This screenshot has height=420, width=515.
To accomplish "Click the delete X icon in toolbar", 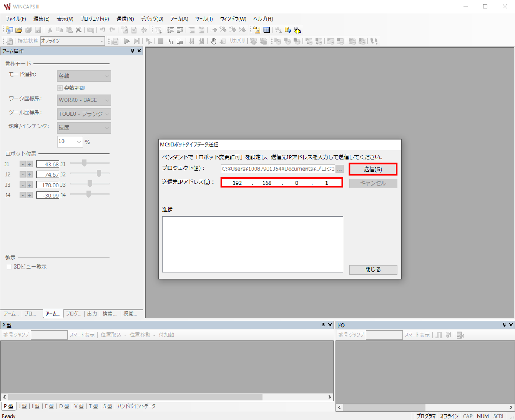I will [78, 30].
